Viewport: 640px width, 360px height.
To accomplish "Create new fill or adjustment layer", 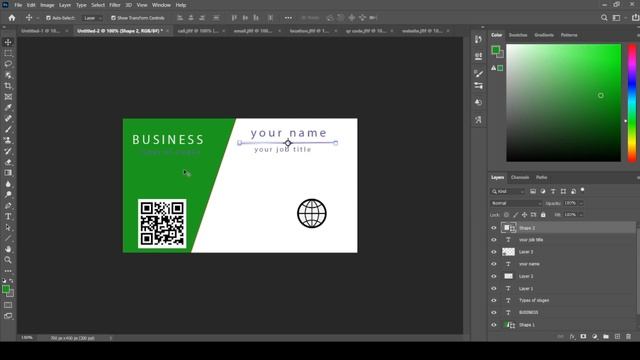I will [x=595, y=337].
